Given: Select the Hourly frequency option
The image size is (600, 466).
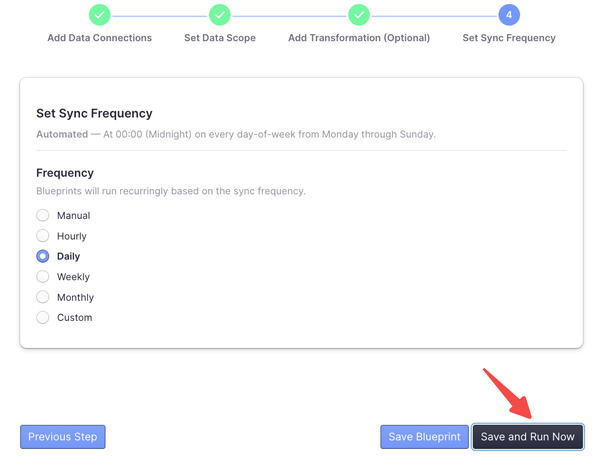Looking at the screenshot, I should point(42,236).
